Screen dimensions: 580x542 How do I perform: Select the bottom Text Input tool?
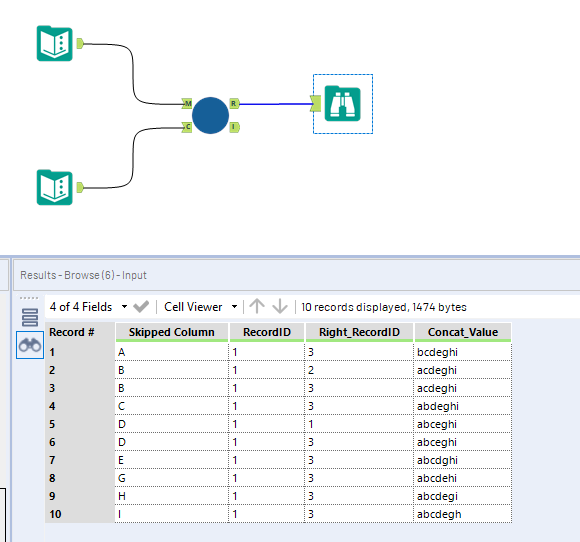pos(55,187)
